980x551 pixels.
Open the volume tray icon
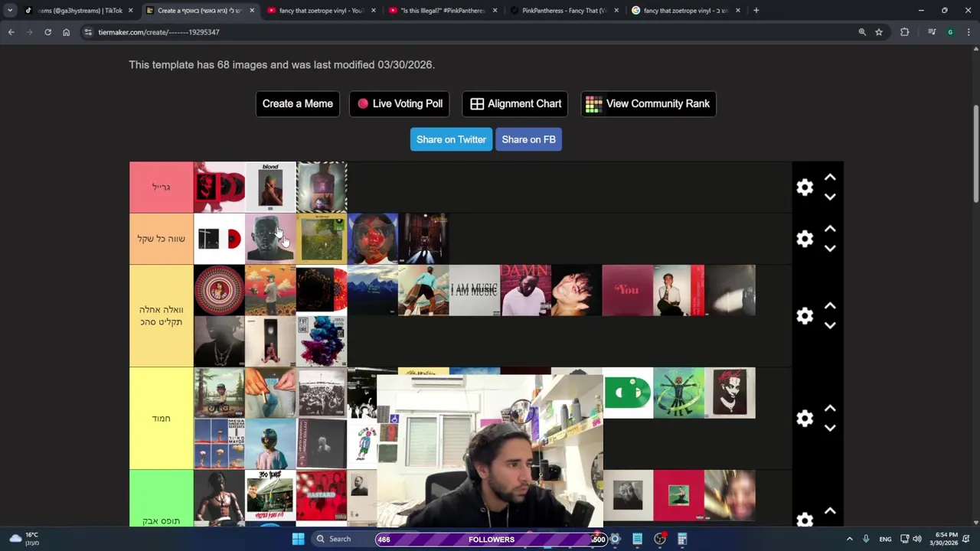(x=917, y=539)
